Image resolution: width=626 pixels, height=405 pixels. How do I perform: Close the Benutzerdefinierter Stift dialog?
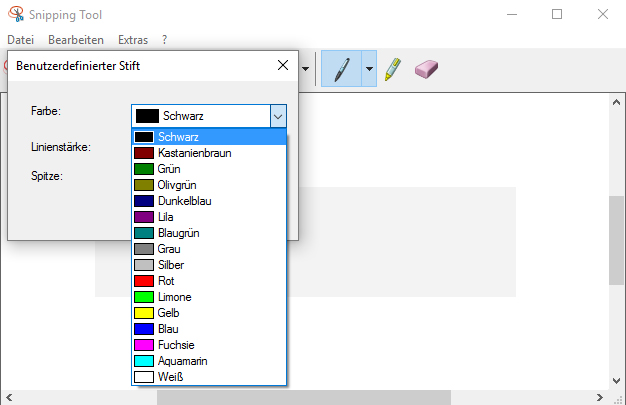283,65
